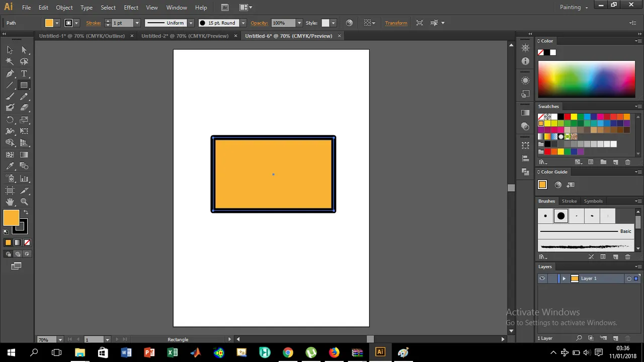Select the Hand tool
The width and height of the screenshot is (644, 362).
pos(10,202)
